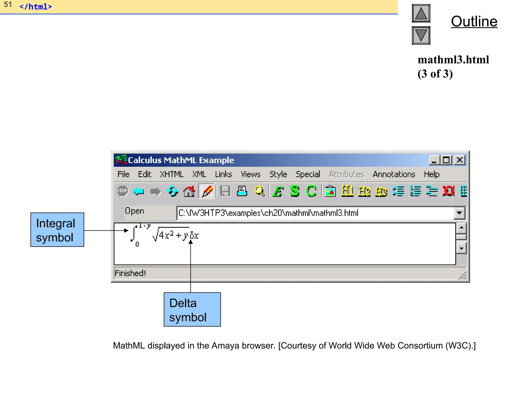Insert a bulleted list
Screen dimensions: 532x399
pyautogui.click(x=398, y=191)
